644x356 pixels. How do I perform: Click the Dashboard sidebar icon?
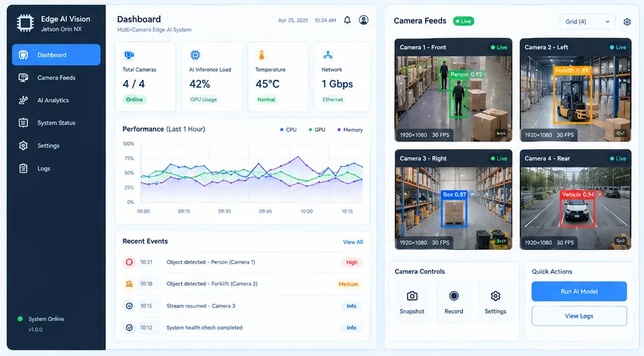24,54
